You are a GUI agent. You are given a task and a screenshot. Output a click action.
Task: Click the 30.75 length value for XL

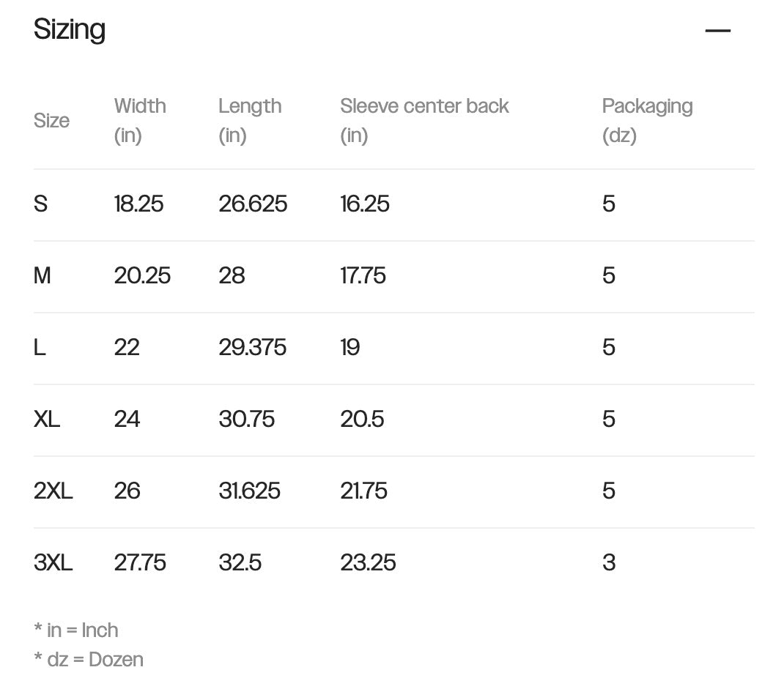(246, 419)
